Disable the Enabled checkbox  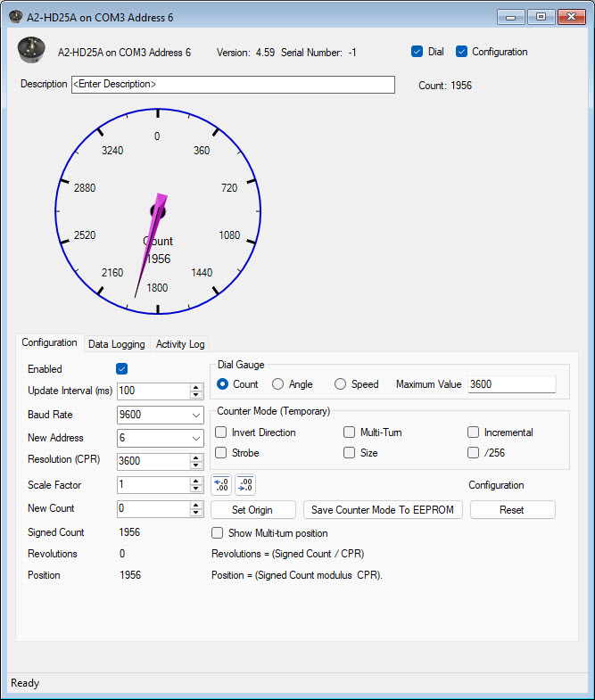point(122,369)
